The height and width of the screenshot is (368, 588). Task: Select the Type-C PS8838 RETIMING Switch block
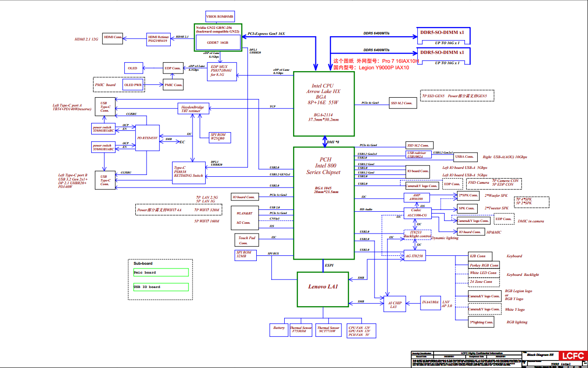[x=188, y=172]
